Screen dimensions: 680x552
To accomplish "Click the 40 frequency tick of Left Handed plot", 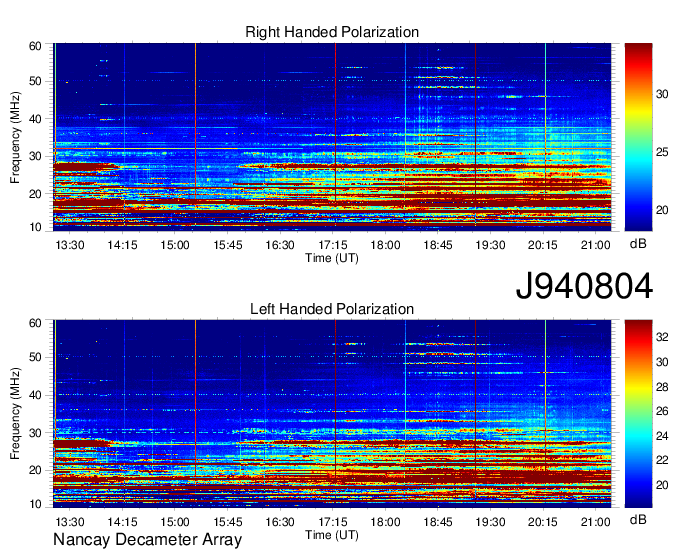I will 35,395.
